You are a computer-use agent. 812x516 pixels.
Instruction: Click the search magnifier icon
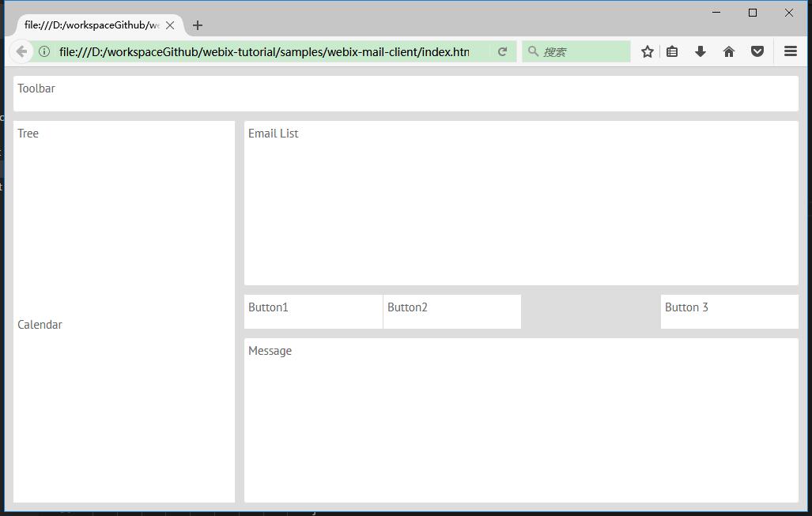click(533, 51)
